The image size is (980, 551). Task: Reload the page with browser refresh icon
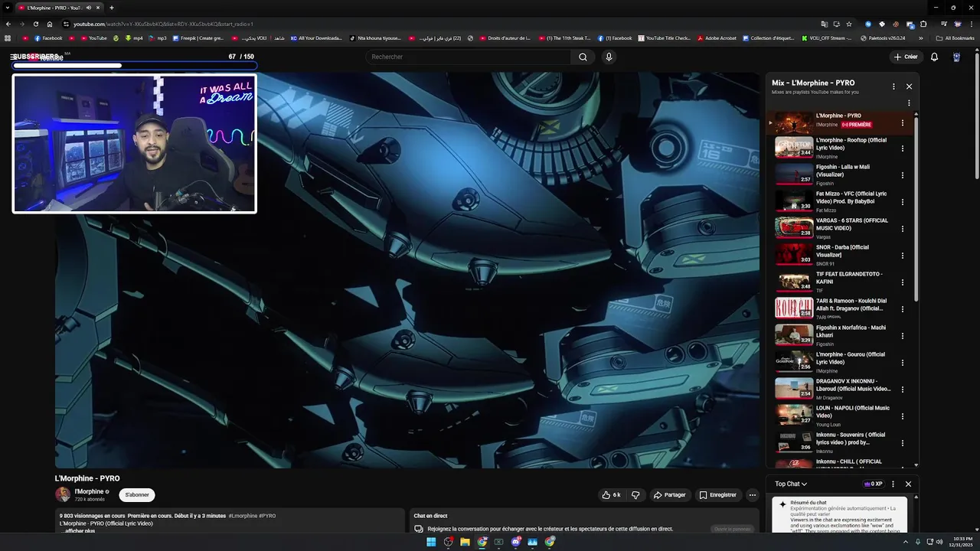pos(36,24)
